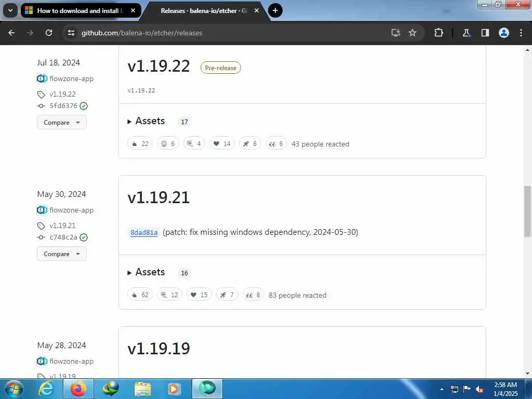The image size is (532, 399).
Task: Click verified check icon beside c748c2a
Action: pos(84,237)
